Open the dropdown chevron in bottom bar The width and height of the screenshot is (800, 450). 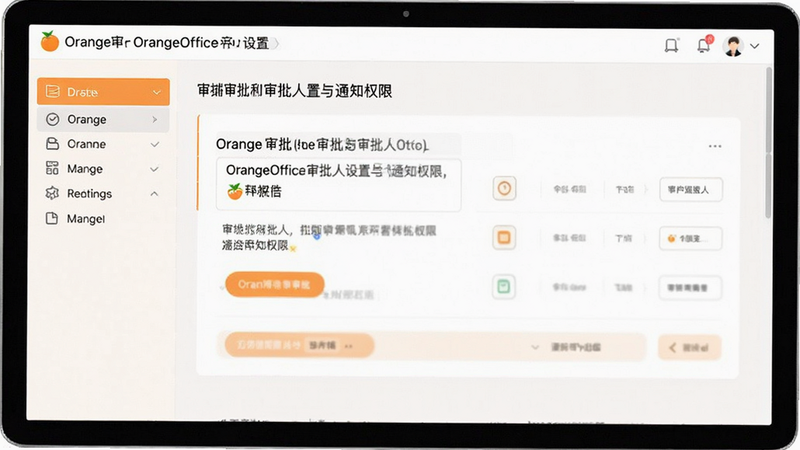[x=535, y=347]
